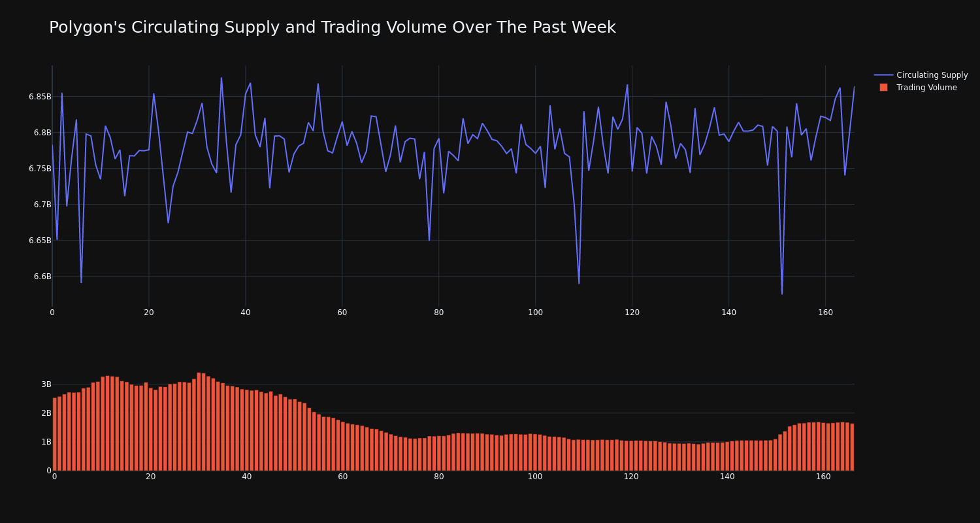Click x-axis label 40 of supply chart
The width and height of the screenshot is (980, 523).
pos(246,312)
